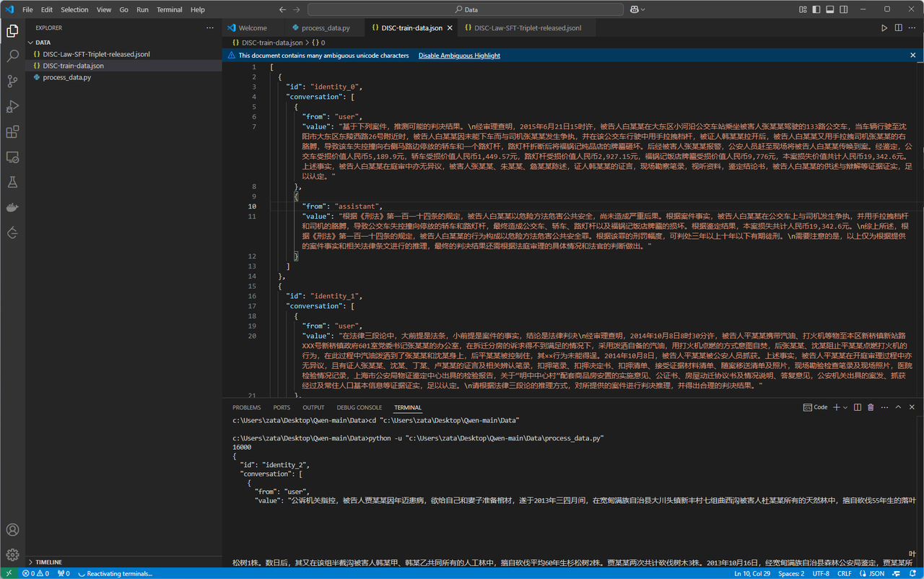This screenshot has height=579, width=924.
Task: Click DISC-train-data.json breadcrumb item
Action: (x=268, y=43)
